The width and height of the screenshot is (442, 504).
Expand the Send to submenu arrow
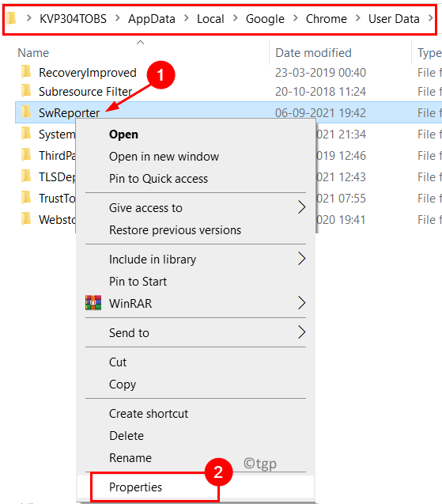tap(301, 332)
